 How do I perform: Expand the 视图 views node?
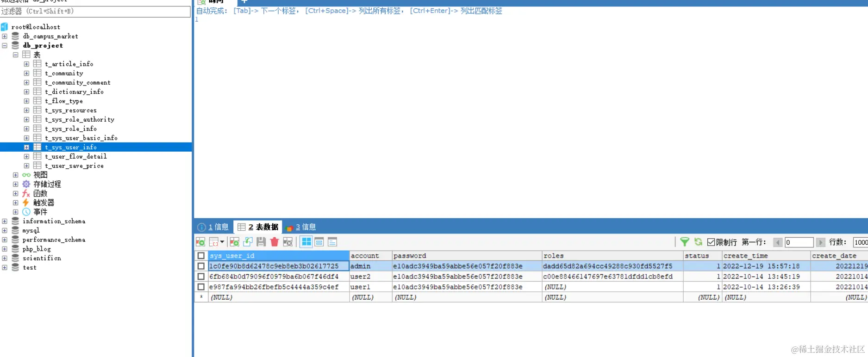[16, 175]
